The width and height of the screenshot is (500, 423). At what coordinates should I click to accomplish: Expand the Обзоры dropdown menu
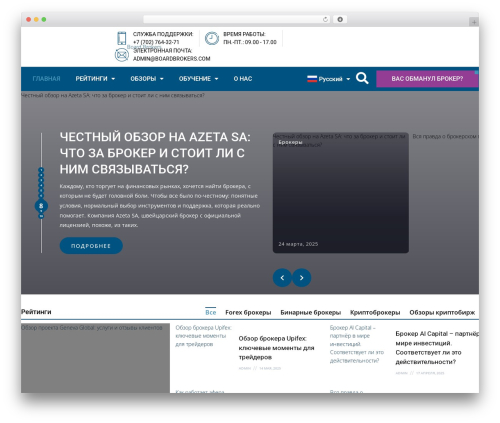147,79
